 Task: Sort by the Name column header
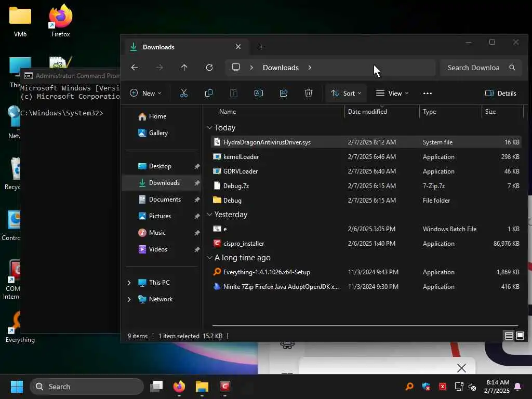[228, 112]
